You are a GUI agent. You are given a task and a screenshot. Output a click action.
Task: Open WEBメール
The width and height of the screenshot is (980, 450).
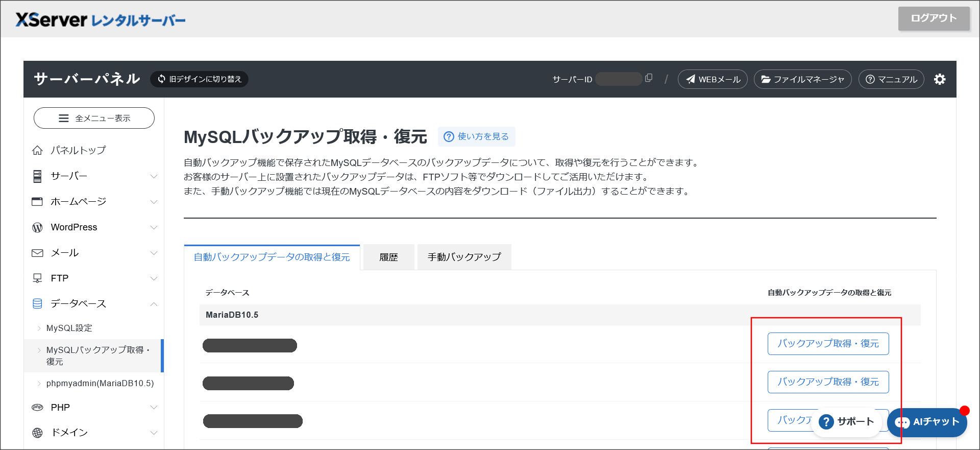pos(713,79)
